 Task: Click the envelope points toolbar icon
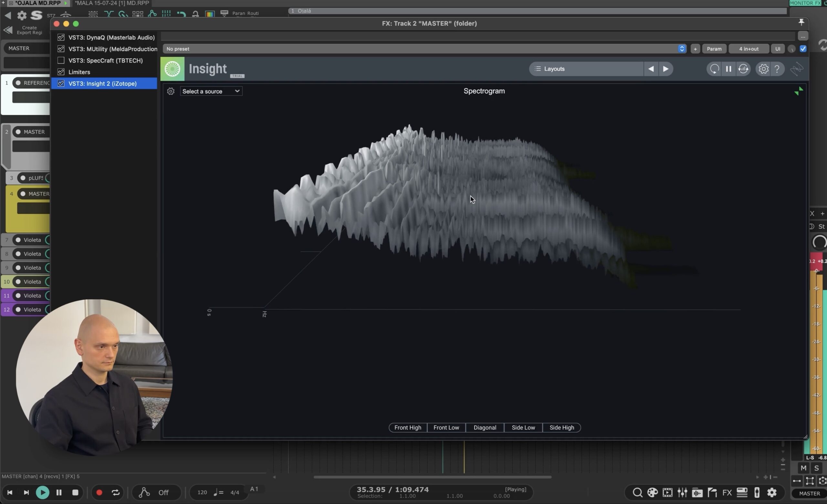click(x=152, y=14)
